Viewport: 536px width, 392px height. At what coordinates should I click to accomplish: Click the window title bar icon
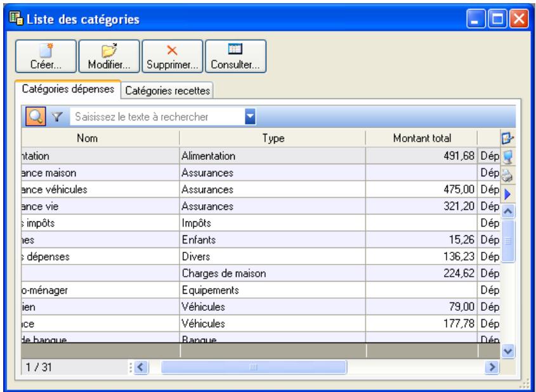coord(16,18)
